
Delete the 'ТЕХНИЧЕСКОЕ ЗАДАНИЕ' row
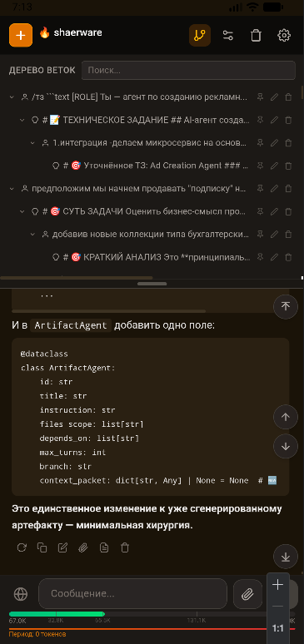coord(288,120)
